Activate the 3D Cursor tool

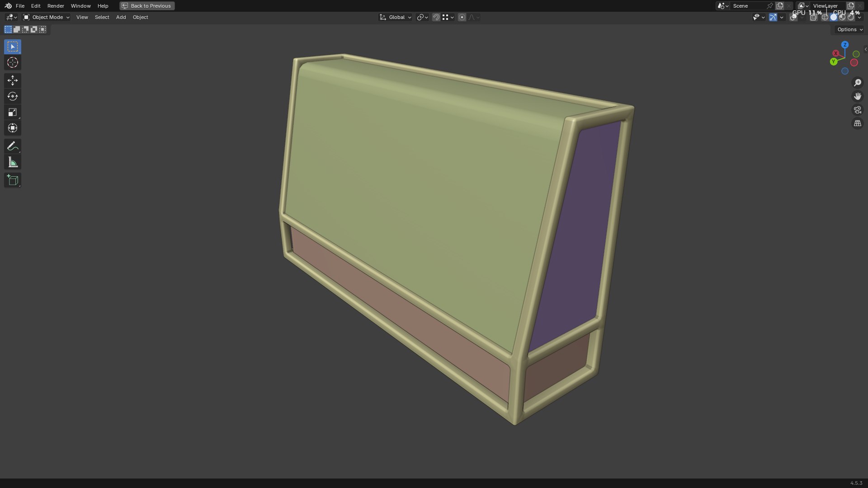tap(13, 62)
